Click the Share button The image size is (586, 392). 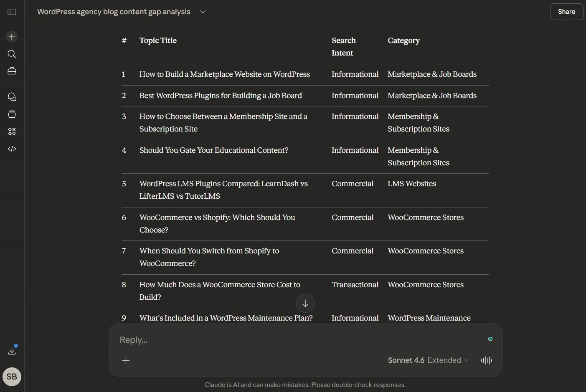tap(566, 12)
